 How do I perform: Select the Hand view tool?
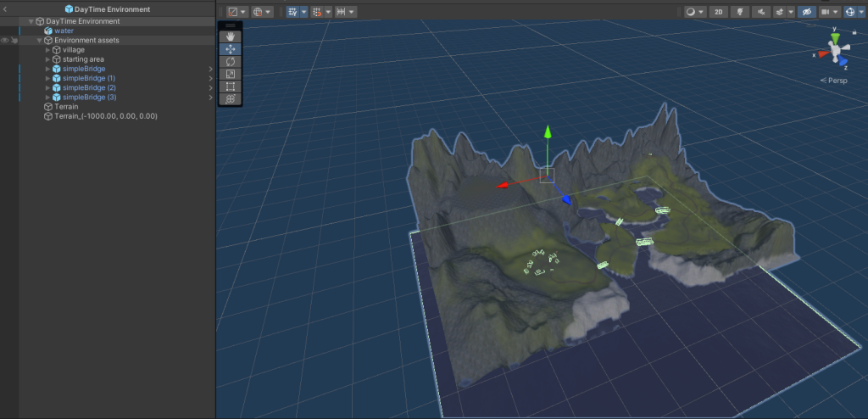click(x=230, y=37)
